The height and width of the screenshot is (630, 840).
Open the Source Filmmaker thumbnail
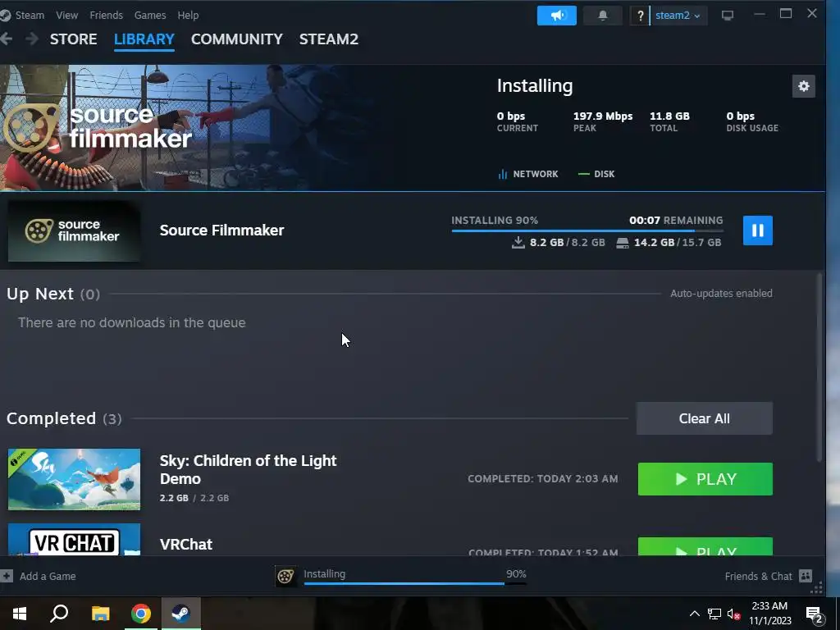tap(74, 231)
